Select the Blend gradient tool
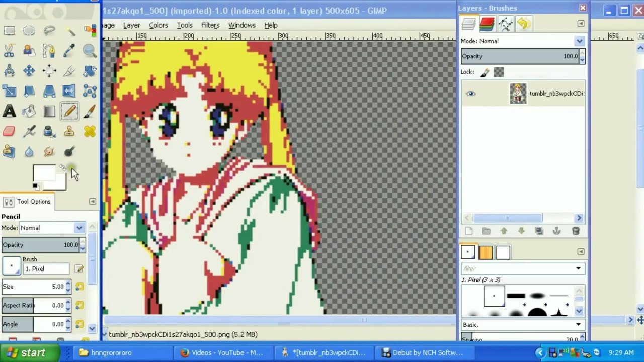Viewport: 644px width, 362px height. coord(49,111)
